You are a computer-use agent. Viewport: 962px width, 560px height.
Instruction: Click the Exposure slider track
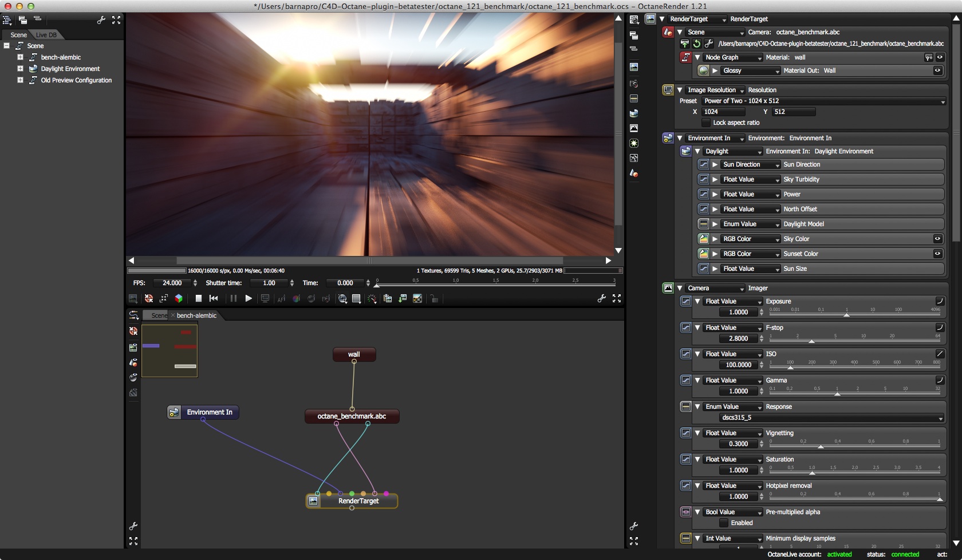click(854, 314)
